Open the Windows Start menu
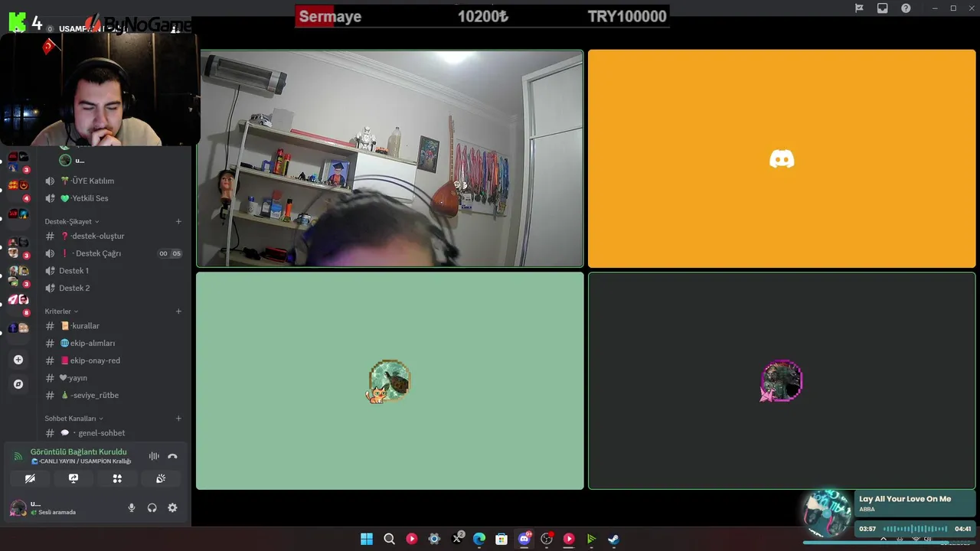The image size is (980, 551). point(367,539)
